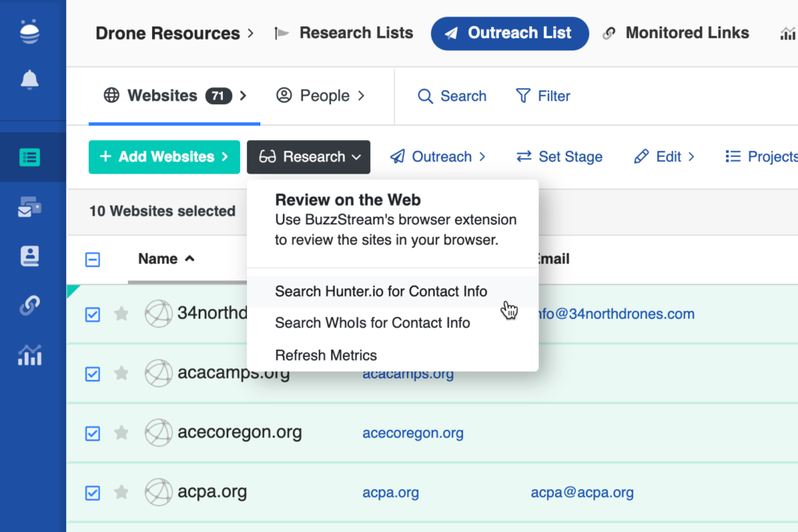Expand the Outreach toolbar menu
Viewport: 798px width, 532px height.
pos(438,157)
